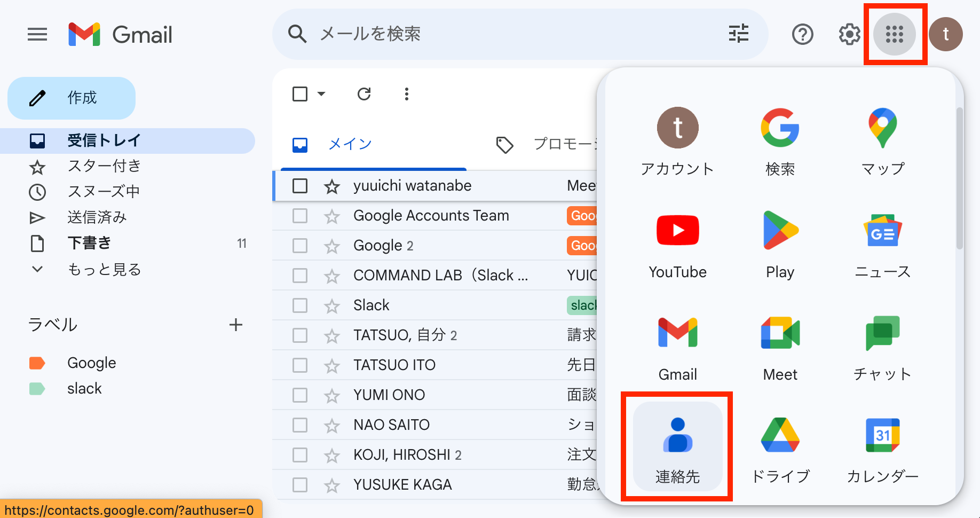Refresh the inbox mail list
980x518 pixels.
pos(364,94)
